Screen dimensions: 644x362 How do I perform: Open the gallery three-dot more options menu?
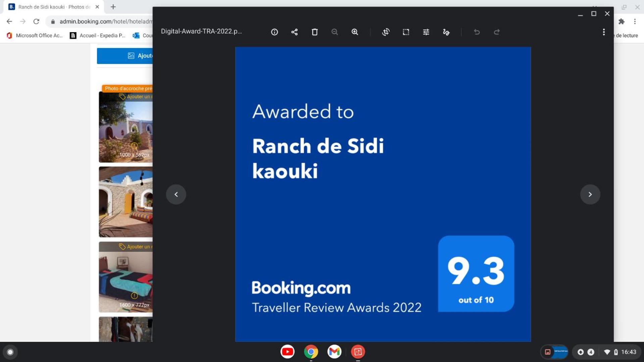(x=603, y=32)
